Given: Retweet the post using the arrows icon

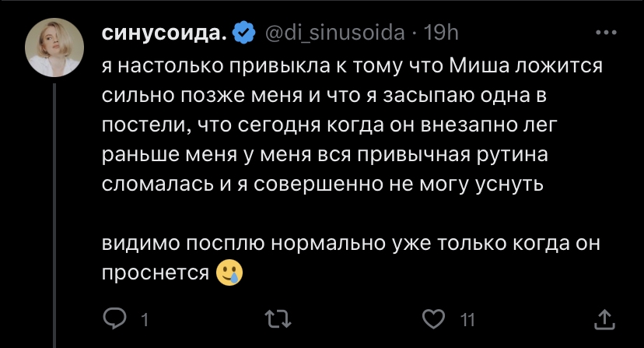Looking at the screenshot, I should [276, 318].
